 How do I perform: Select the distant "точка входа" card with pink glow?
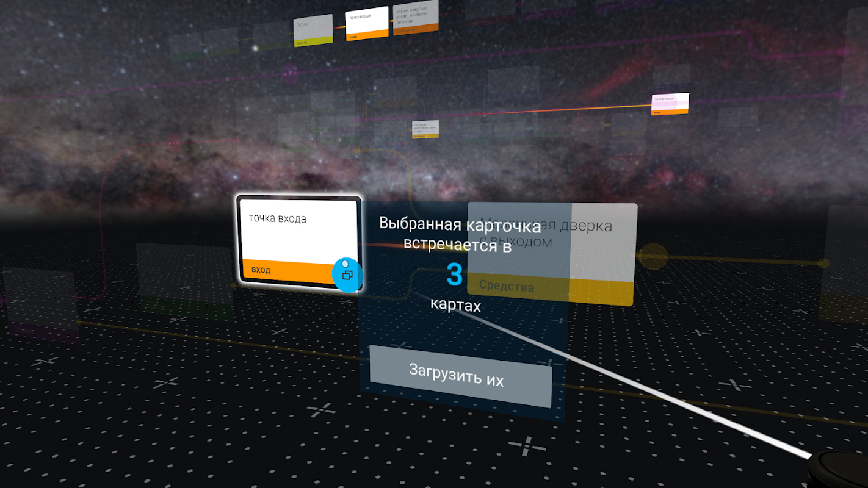pos(670,103)
